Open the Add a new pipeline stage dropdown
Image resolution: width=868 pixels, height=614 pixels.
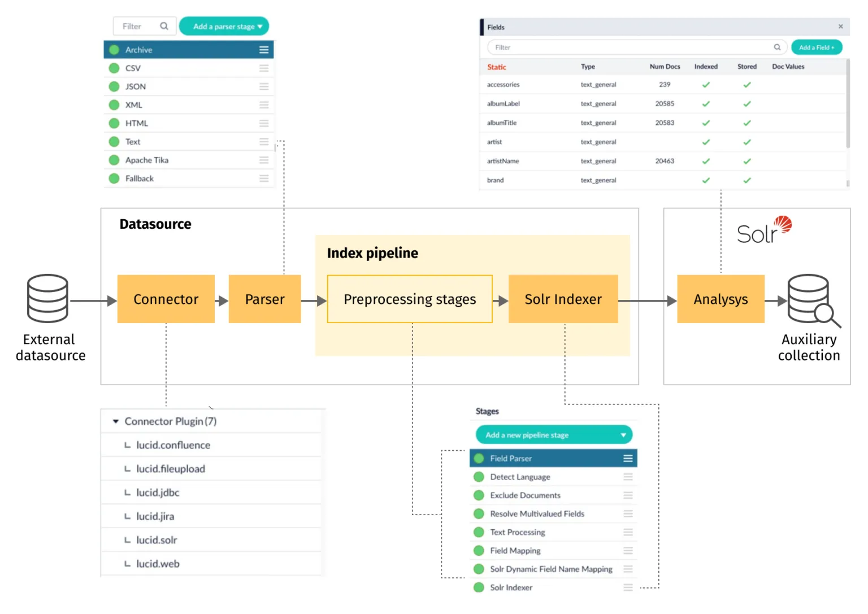(554, 434)
